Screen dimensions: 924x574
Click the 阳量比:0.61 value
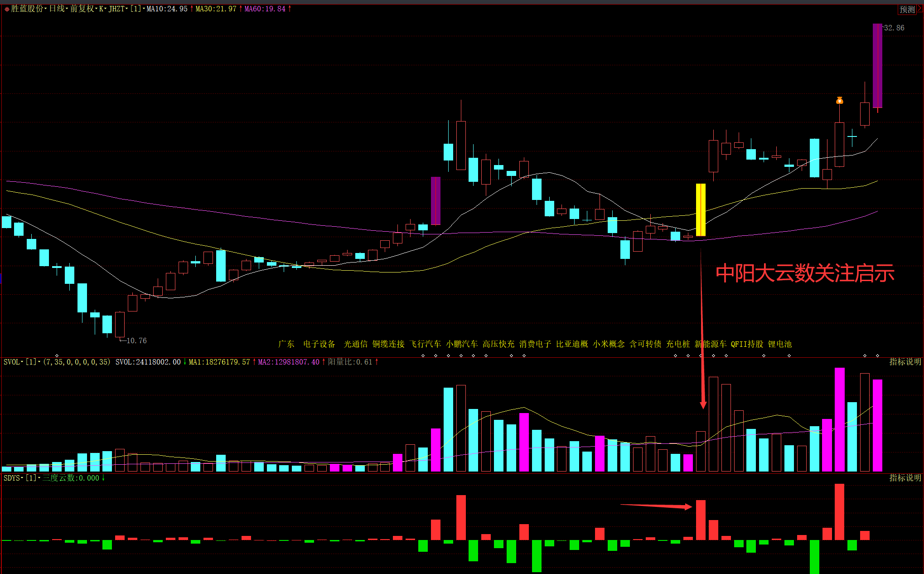(350, 362)
